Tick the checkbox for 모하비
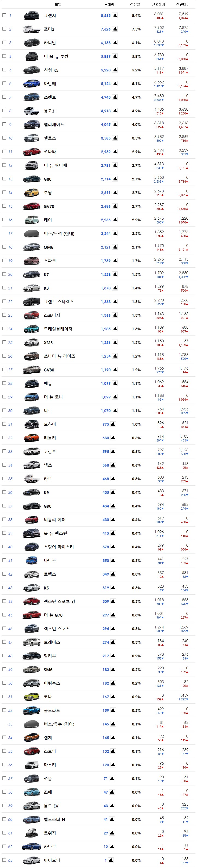 pyautogui.click(x=4, y=424)
